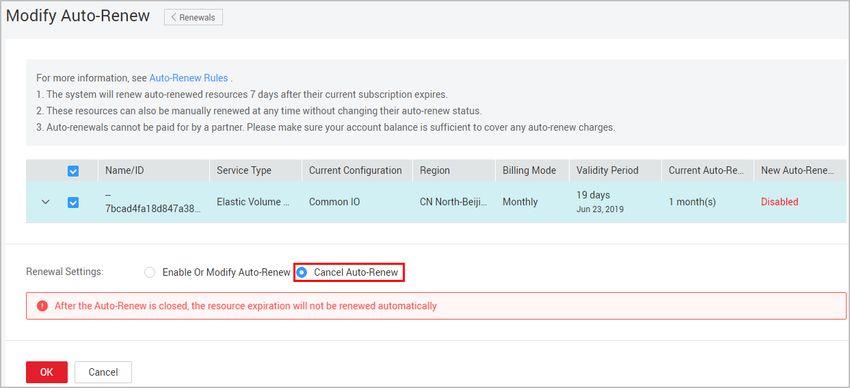Image resolution: width=850 pixels, height=388 pixels.
Task: Click the Region column header
Action: (435, 170)
